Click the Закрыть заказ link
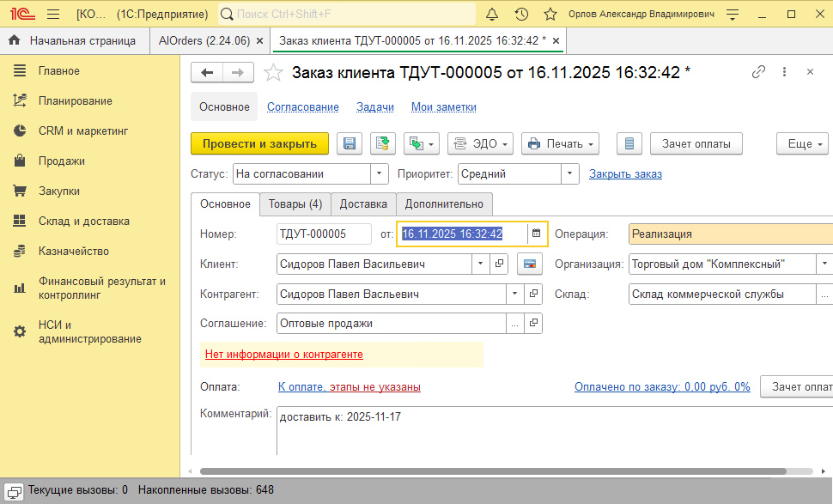Screen dimensions: 833x504 point(625,173)
